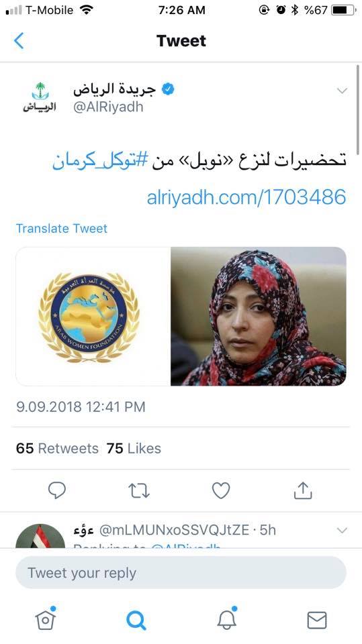Image resolution: width=362 pixels, height=644 pixels.
Task: View the 65 Retweets list
Action: pos(57,448)
